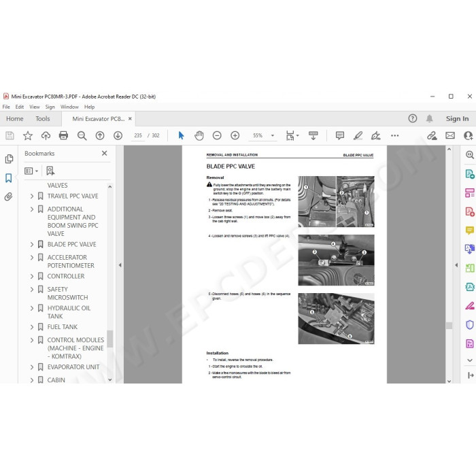Show more sidebar tools chevron
Image resolution: width=476 pixels, height=476 pixels.
(x=470, y=360)
